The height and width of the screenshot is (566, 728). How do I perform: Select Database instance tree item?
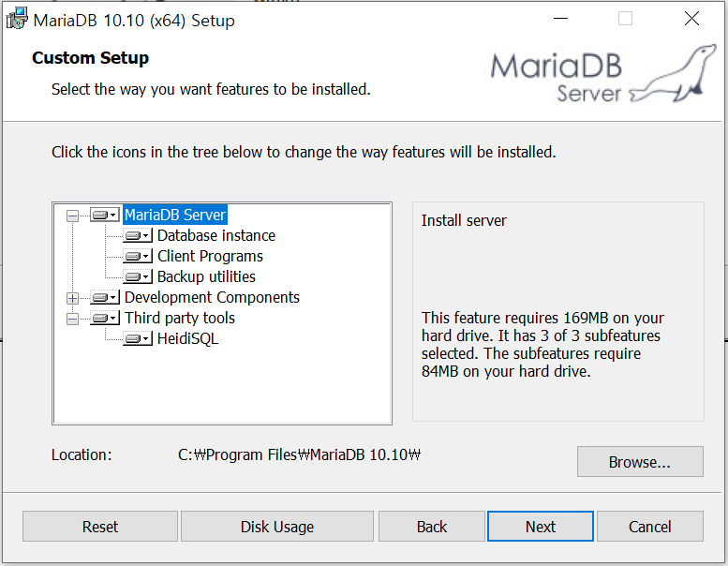pos(216,236)
